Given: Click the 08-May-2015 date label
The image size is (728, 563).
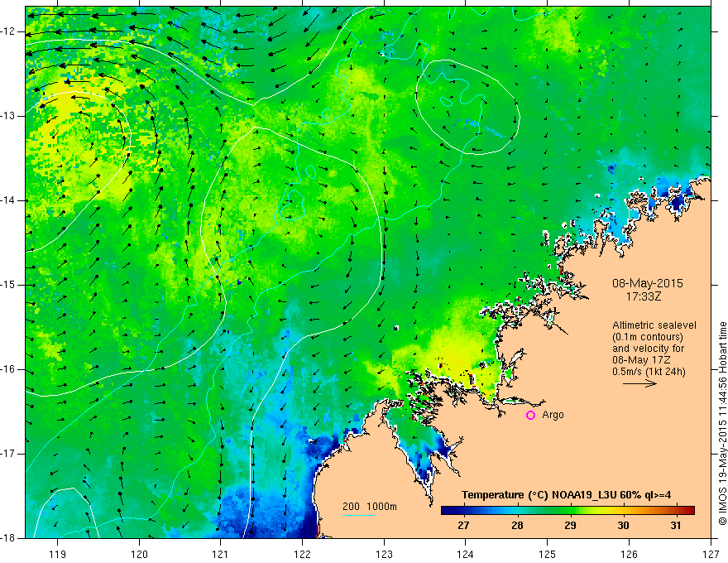Looking at the screenshot, I should (647, 283).
